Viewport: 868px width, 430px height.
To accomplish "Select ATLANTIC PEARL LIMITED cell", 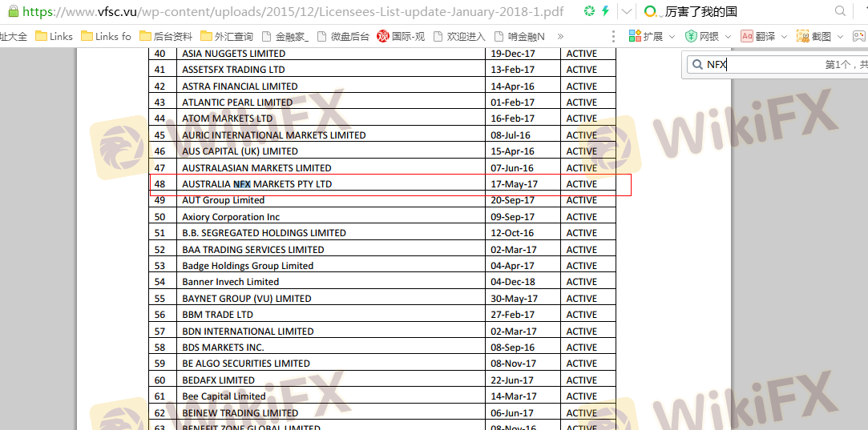I will coord(330,102).
